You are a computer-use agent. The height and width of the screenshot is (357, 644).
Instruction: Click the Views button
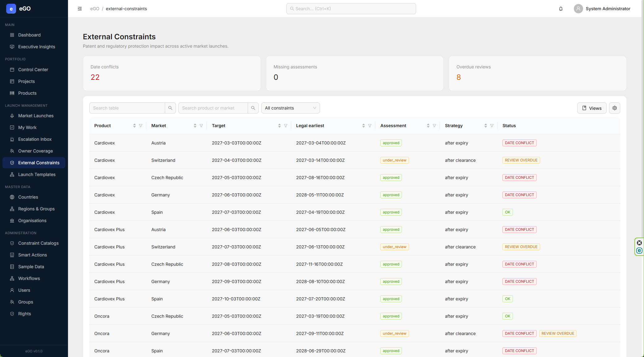[x=592, y=108]
